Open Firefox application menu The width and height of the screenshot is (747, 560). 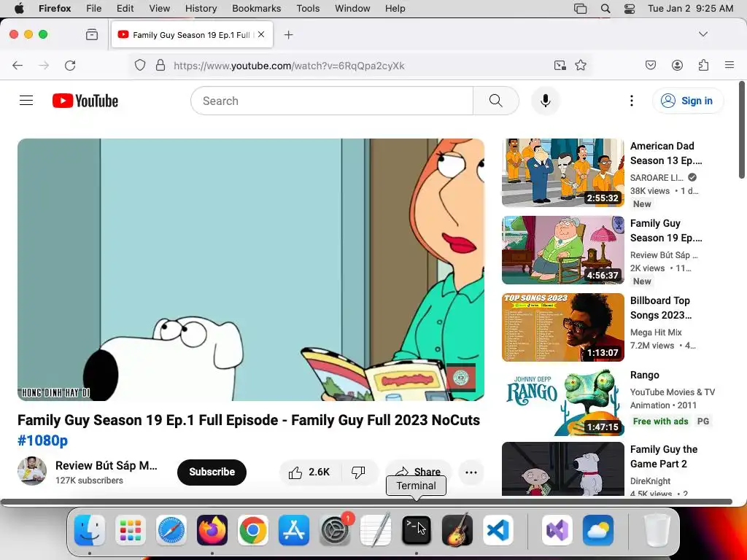tap(729, 65)
